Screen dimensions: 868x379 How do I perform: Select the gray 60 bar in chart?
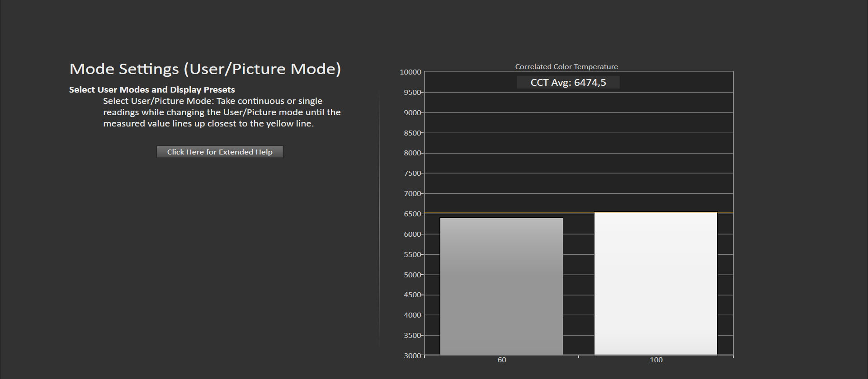[x=501, y=286]
